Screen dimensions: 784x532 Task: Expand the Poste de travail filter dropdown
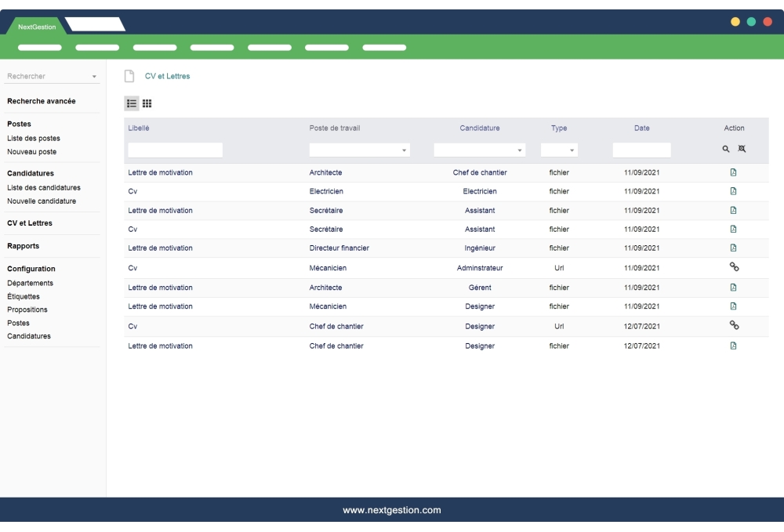click(x=360, y=150)
